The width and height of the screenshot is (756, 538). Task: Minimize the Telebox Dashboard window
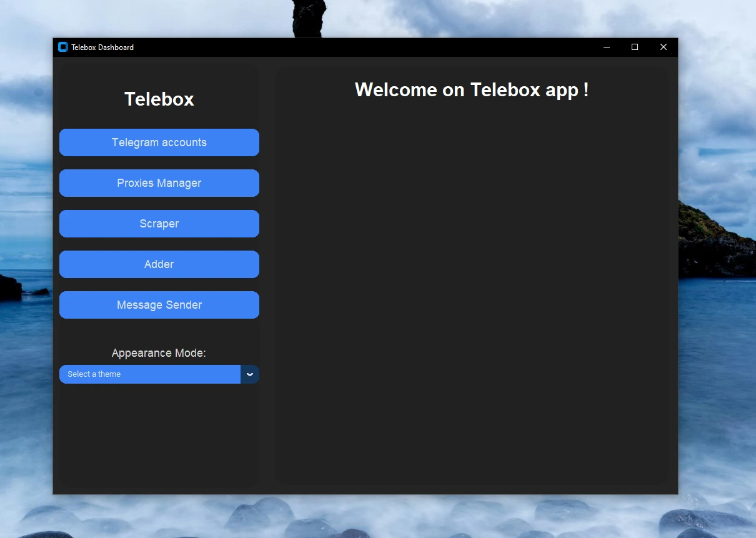[x=606, y=47]
